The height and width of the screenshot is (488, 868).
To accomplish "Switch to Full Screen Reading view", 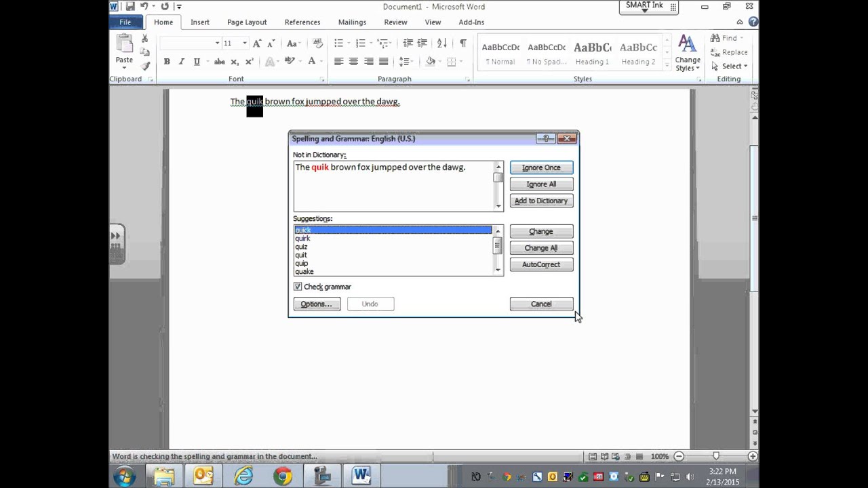I will 605,457.
